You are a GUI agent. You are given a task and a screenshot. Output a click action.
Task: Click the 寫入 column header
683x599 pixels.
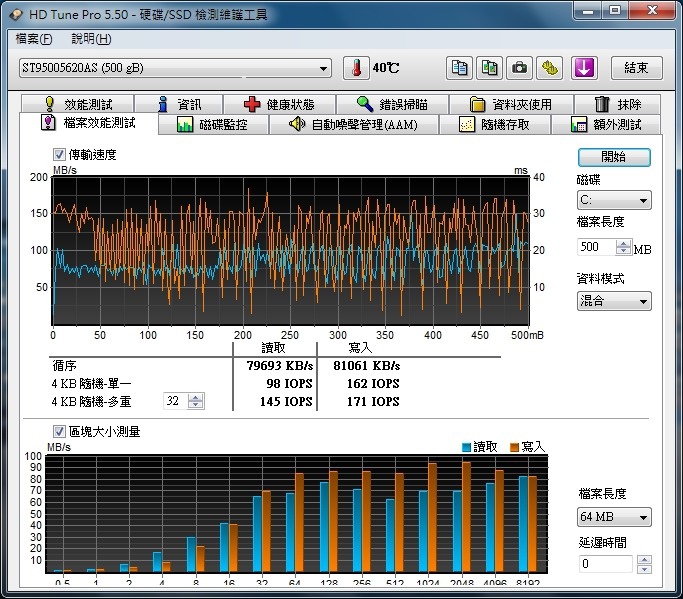coord(360,348)
